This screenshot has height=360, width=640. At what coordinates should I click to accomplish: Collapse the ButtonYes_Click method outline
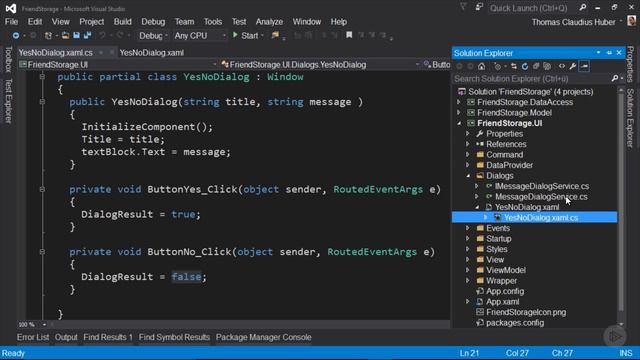pyautogui.click(x=42, y=189)
